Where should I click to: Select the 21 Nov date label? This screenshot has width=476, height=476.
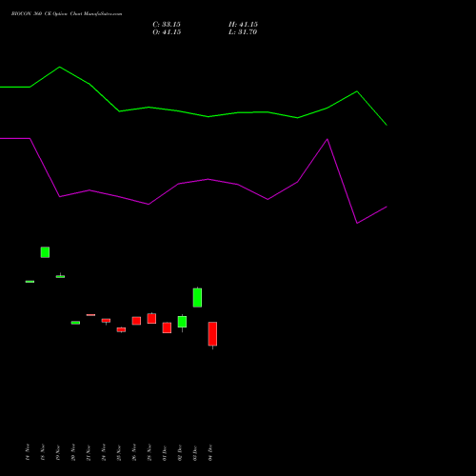click(89, 452)
